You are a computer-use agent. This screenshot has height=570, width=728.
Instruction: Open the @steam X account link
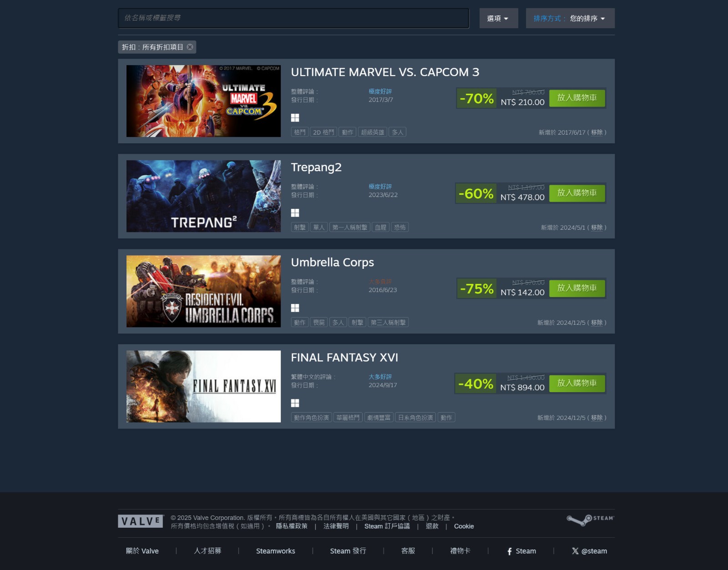click(589, 551)
